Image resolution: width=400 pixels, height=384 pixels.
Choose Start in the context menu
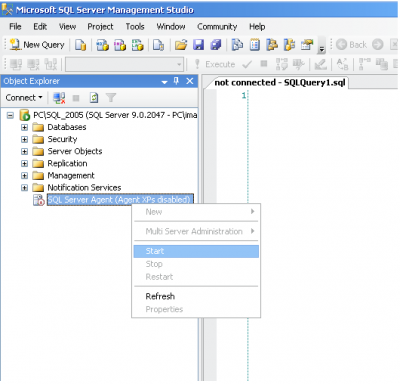coord(196,251)
